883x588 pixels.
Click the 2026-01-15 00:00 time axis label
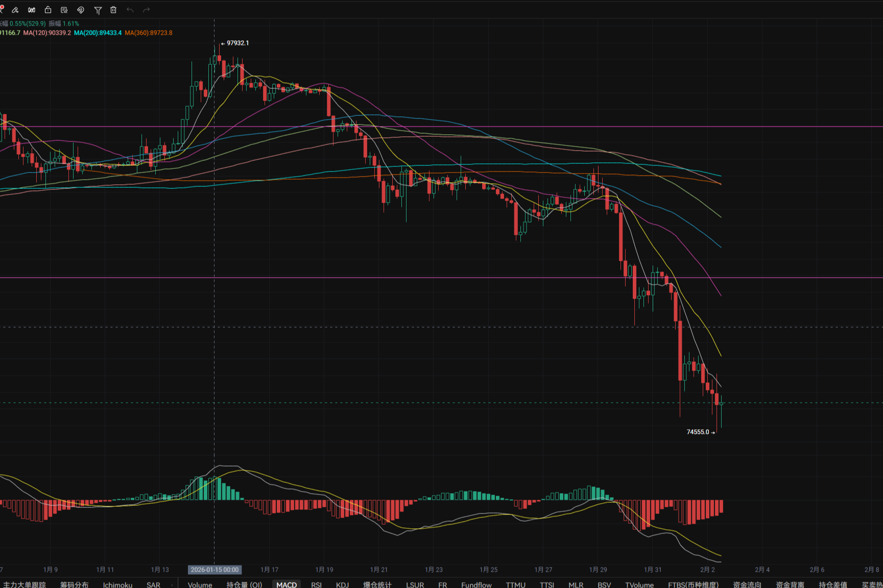click(x=214, y=570)
